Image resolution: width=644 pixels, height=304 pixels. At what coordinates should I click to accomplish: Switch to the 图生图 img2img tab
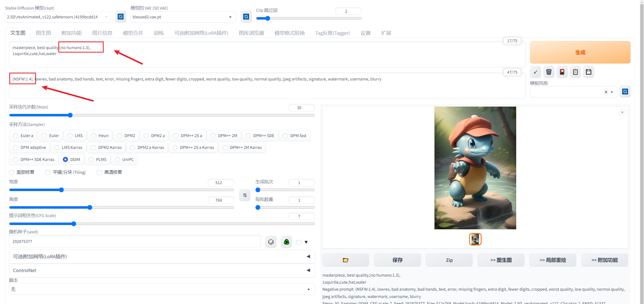coord(44,33)
